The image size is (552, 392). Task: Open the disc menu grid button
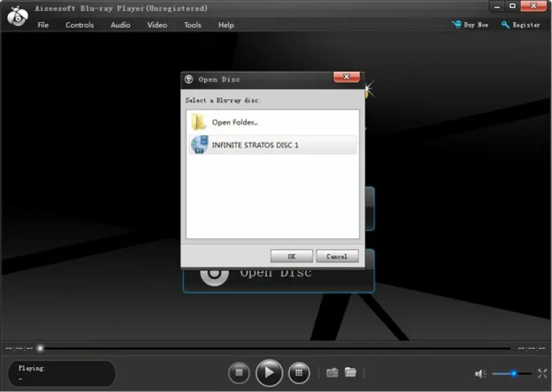[299, 373]
